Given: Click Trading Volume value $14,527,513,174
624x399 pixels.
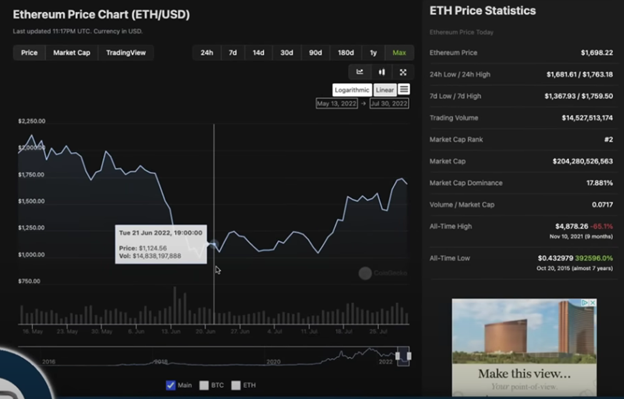Looking at the screenshot, I should (587, 118).
